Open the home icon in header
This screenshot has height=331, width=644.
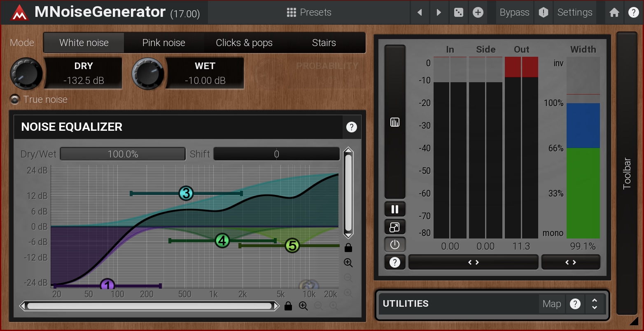tap(614, 13)
